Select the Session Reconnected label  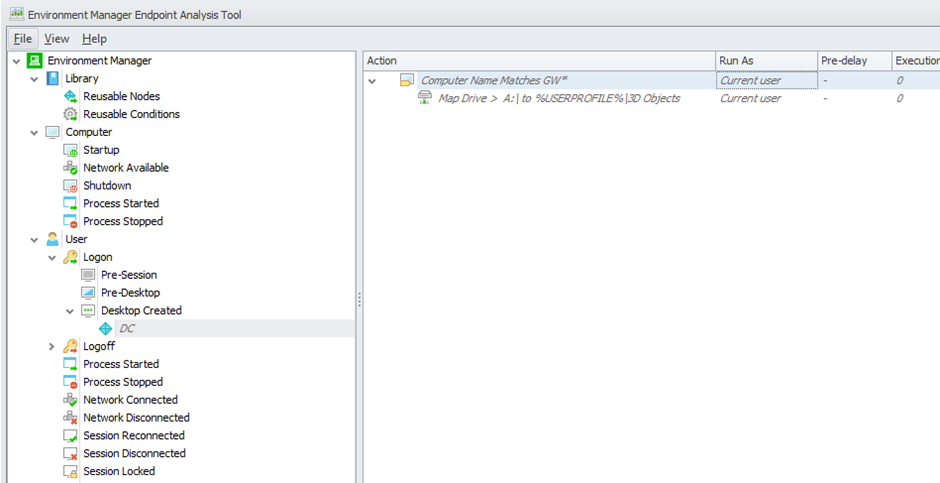click(134, 435)
